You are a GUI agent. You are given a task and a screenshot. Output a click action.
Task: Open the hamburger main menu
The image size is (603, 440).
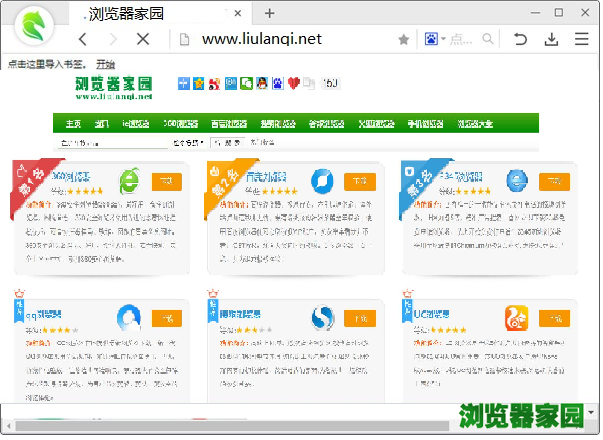tap(582, 39)
